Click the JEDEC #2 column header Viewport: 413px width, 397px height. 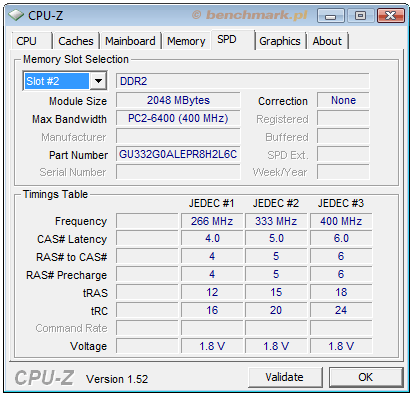coord(276,203)
